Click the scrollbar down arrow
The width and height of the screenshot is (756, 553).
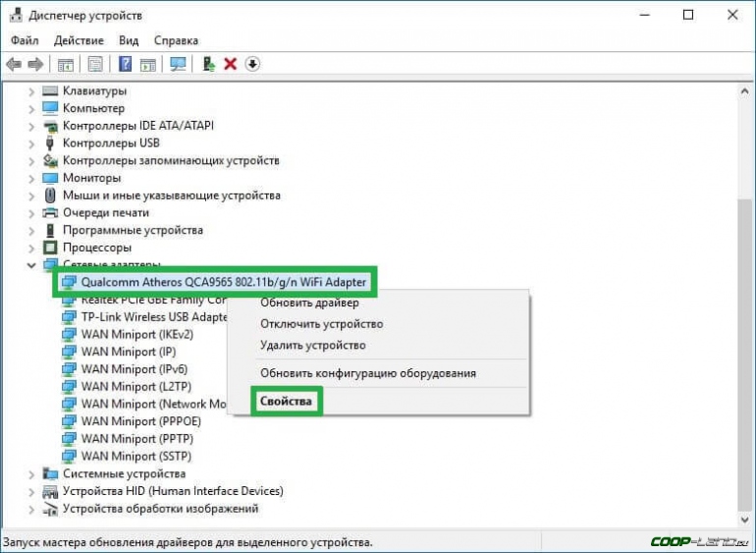click(x=744, y=519)
